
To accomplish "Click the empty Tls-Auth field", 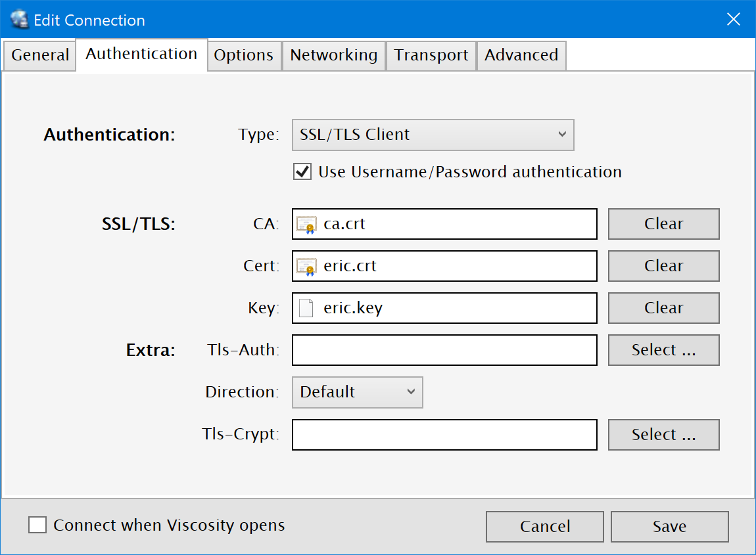I will [444, 350].
